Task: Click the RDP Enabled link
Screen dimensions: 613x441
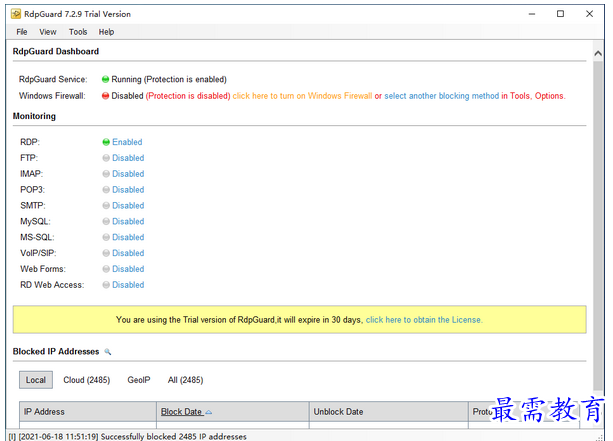Action: [127, 142]
